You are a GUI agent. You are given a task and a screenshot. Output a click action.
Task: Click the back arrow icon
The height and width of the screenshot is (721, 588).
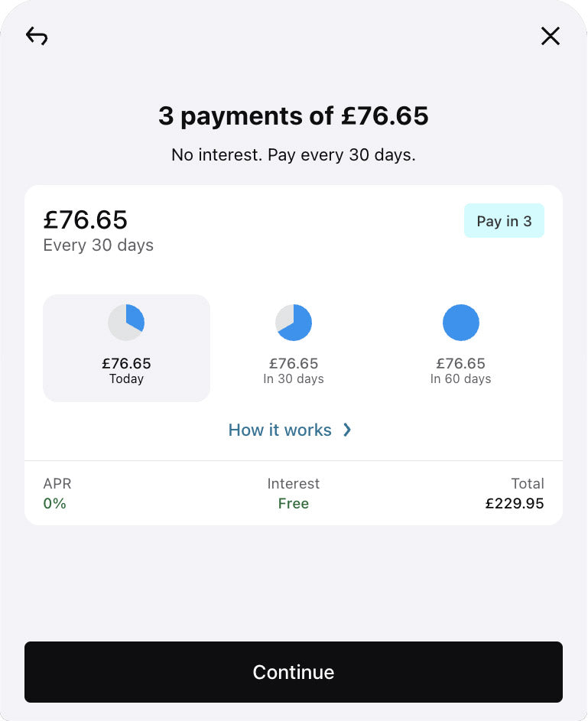click(x=37, y=36)
